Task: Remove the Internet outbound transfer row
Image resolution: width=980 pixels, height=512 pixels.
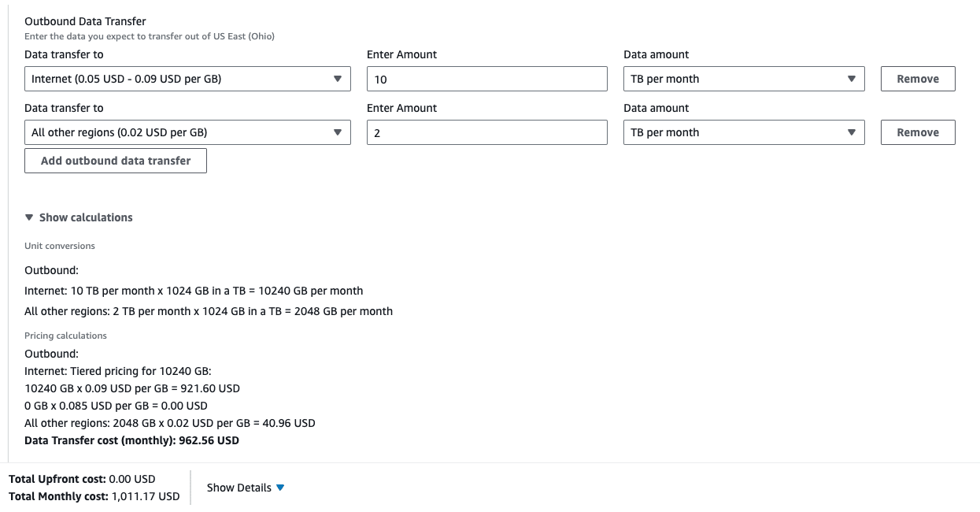Action: click(x=918, y=79)
